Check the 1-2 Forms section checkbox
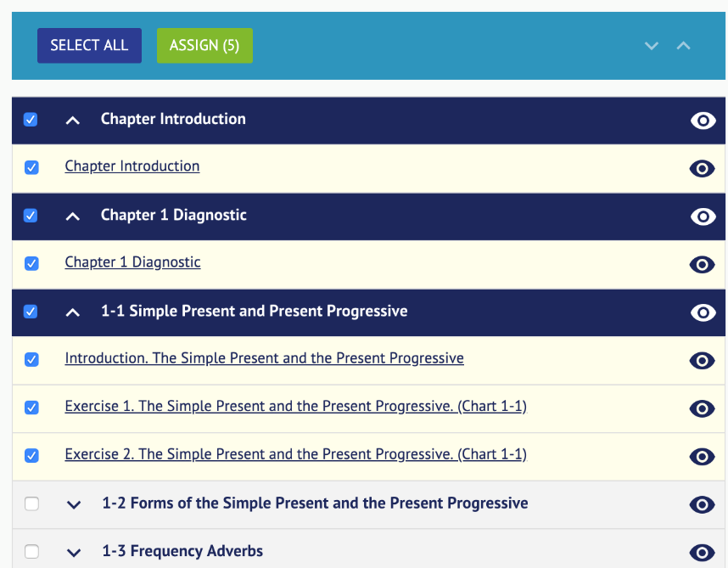 (x=31, y=503)
